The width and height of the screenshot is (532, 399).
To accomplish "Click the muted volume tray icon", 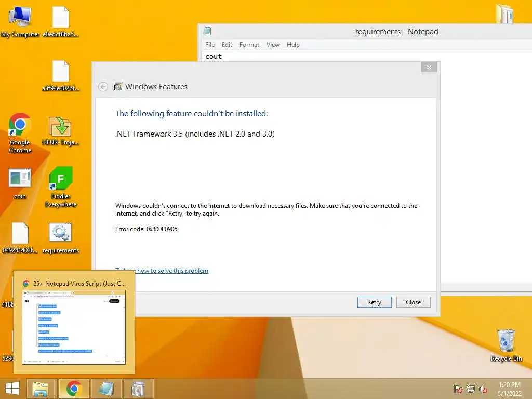I will [483, 389].
